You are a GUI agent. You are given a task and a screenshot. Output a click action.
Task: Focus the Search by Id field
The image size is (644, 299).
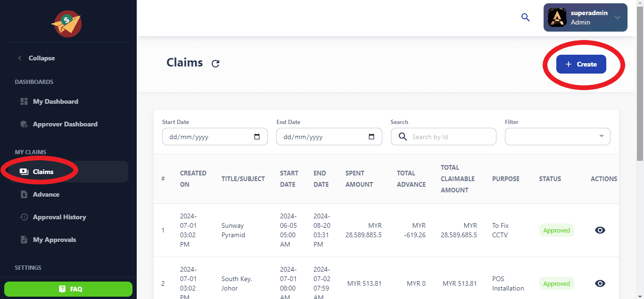click(x=450, y=137)
